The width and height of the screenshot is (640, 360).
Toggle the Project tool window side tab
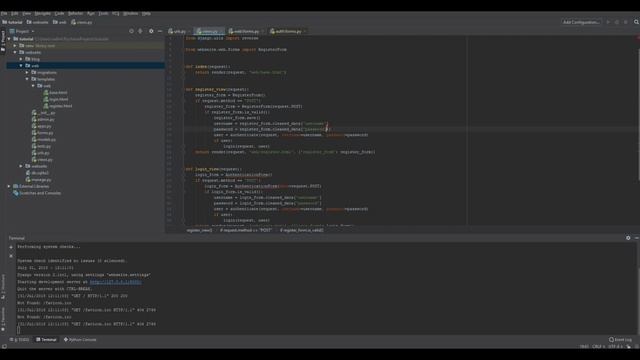(3, 41)
